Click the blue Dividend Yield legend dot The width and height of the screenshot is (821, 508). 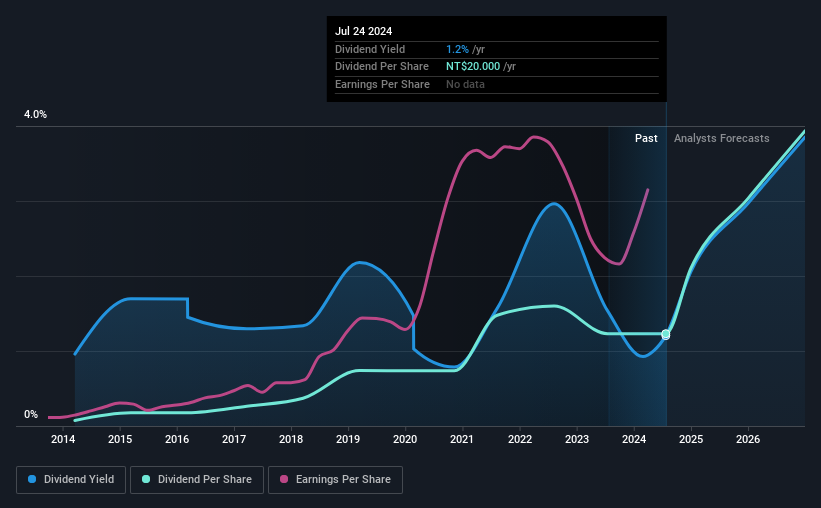[32, 479]
